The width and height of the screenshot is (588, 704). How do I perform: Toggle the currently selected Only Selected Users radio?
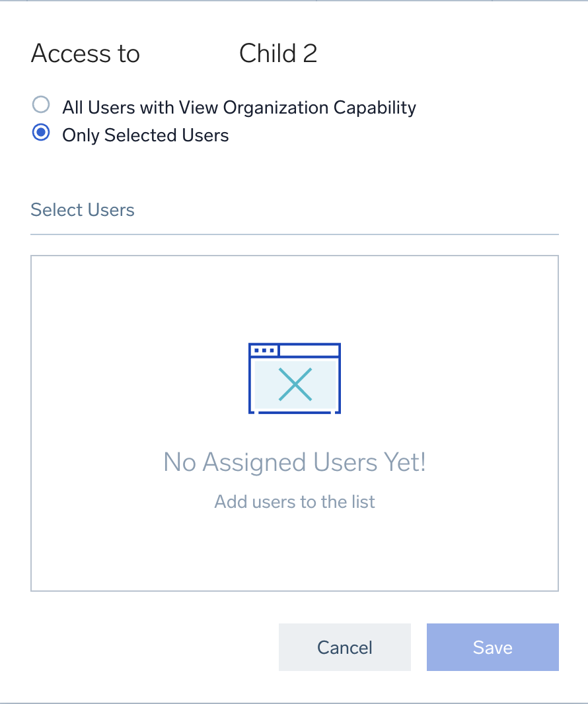[x=41, y=133]
